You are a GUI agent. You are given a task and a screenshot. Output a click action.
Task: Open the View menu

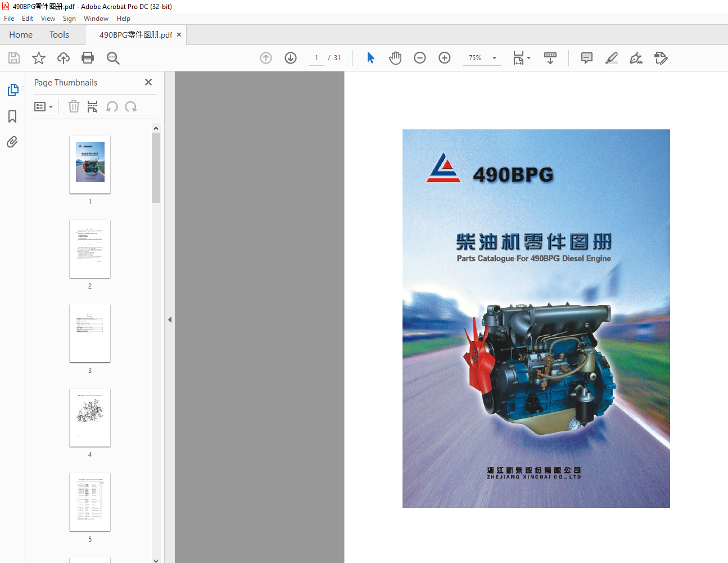click(x=48, y=19)
